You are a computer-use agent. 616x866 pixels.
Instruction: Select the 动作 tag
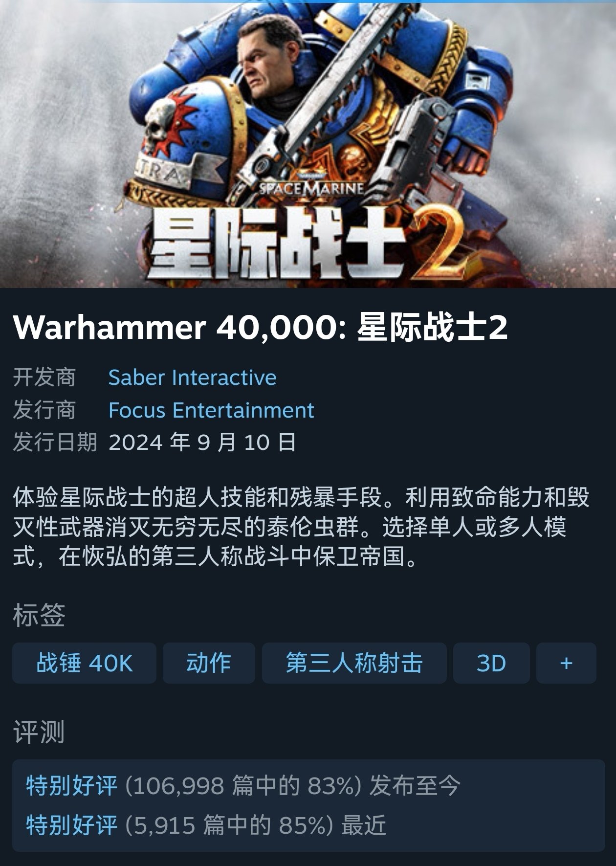click(209, 663)
